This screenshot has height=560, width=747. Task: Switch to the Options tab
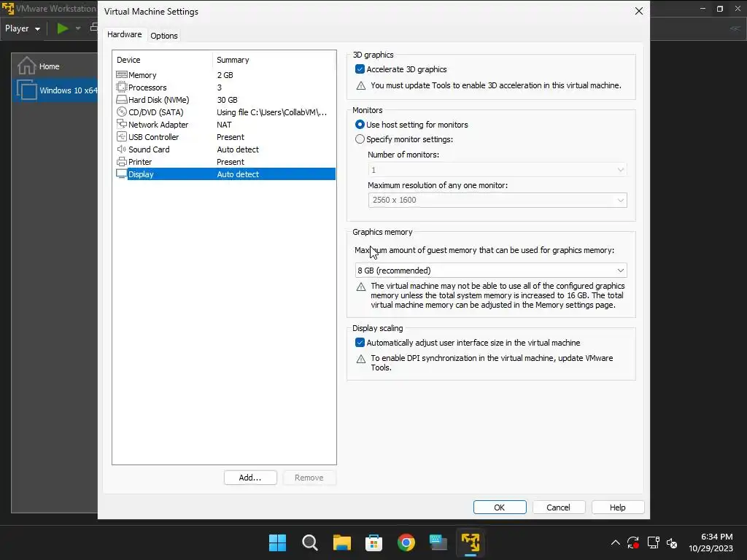tap(164, 36)
